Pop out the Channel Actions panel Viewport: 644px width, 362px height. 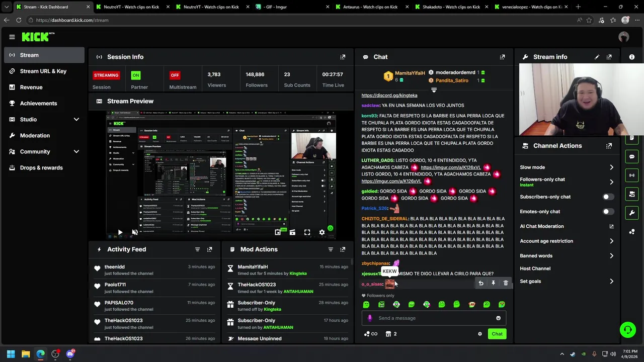click(x=609, y=146)
